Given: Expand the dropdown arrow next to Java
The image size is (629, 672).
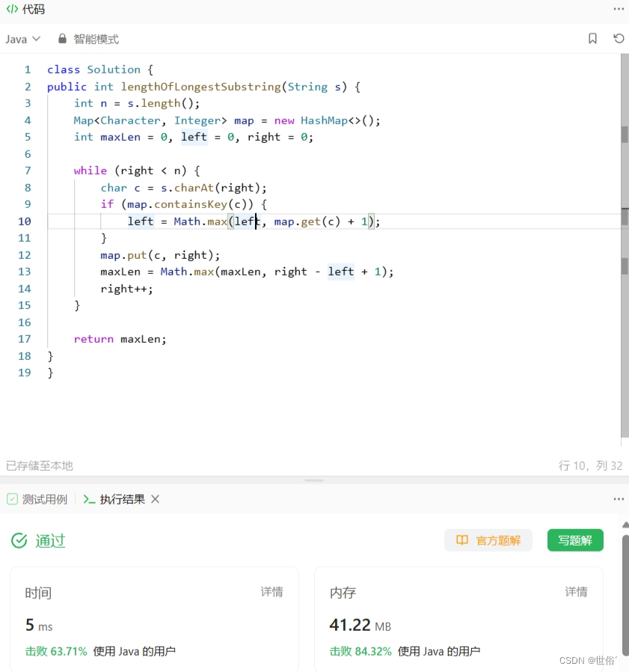Looking at the screenshot, I should point(35,38).
